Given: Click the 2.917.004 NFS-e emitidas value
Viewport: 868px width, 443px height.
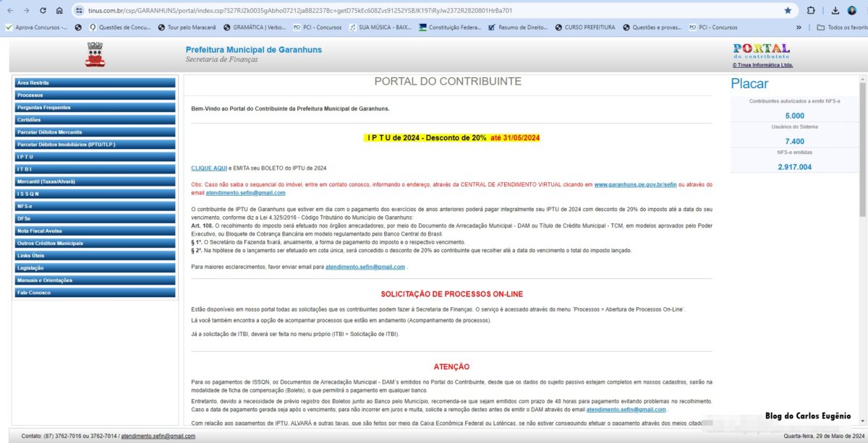Looking at the screenshot, I should click(x=794, y=167).
